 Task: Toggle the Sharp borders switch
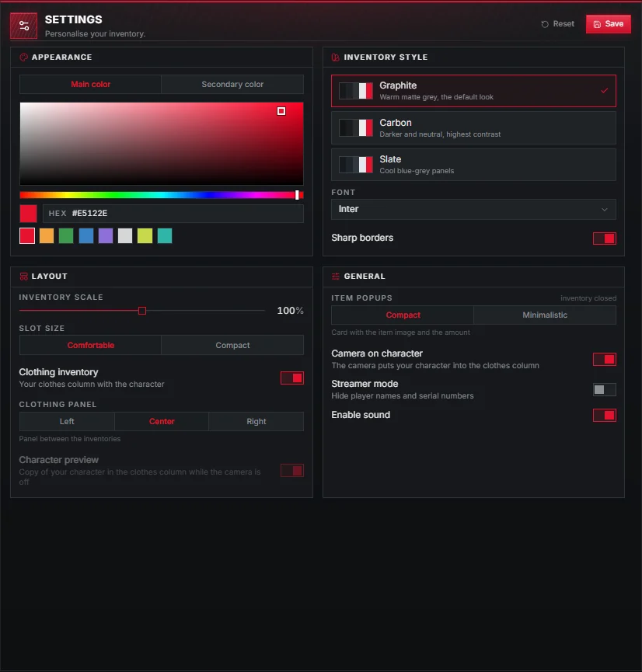(604, 239)
